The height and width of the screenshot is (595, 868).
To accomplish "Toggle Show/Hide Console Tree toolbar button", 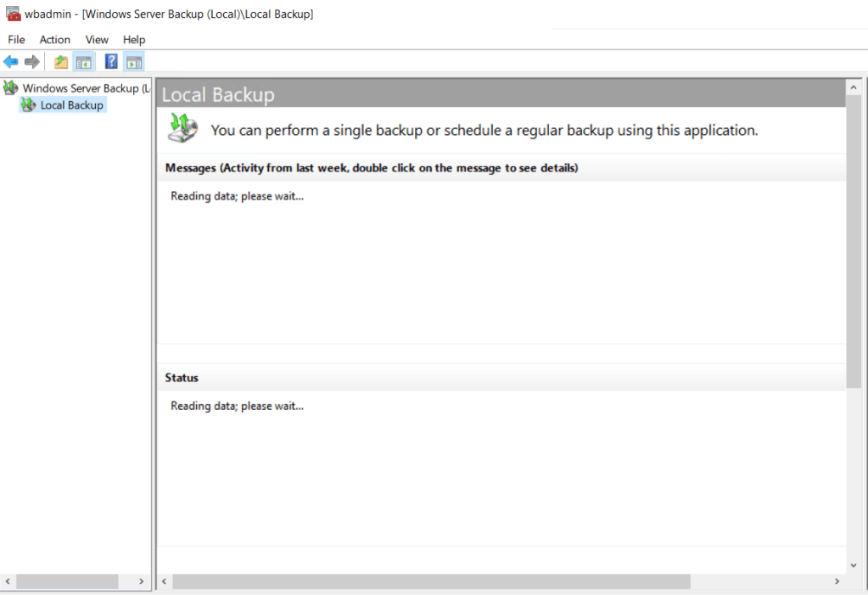I will click(x=83, y=61).
